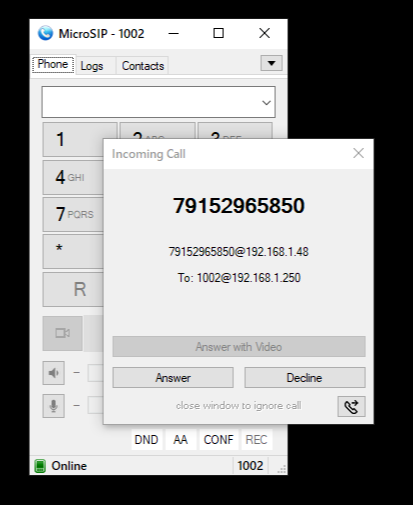Toggle REC call recording
Viewport: 413px width, 505px height.
tap(256, 440)
